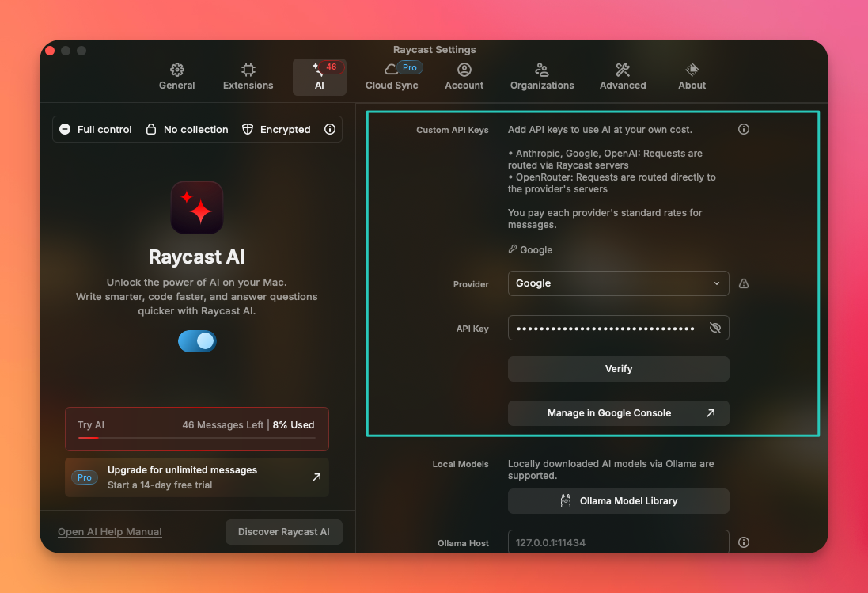Expand the Provider dropdown showing Google
This screenshot has width=868, height=593.
tap(618, 283)
